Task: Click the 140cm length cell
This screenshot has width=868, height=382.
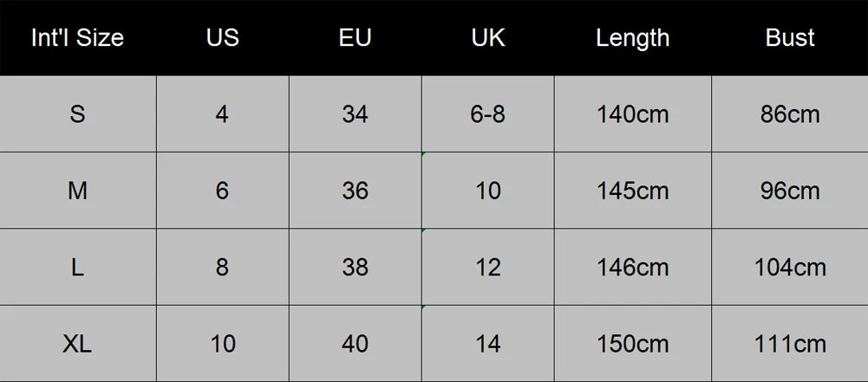Action: [x=633, y=113]
